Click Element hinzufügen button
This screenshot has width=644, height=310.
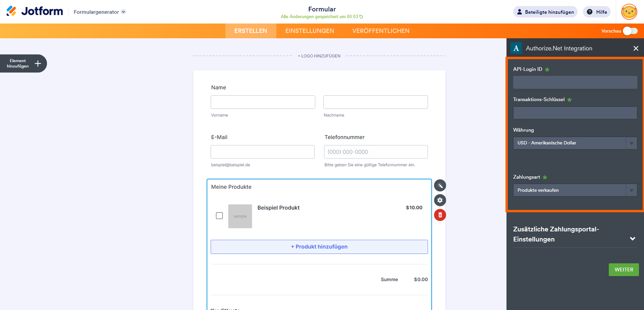23,63
